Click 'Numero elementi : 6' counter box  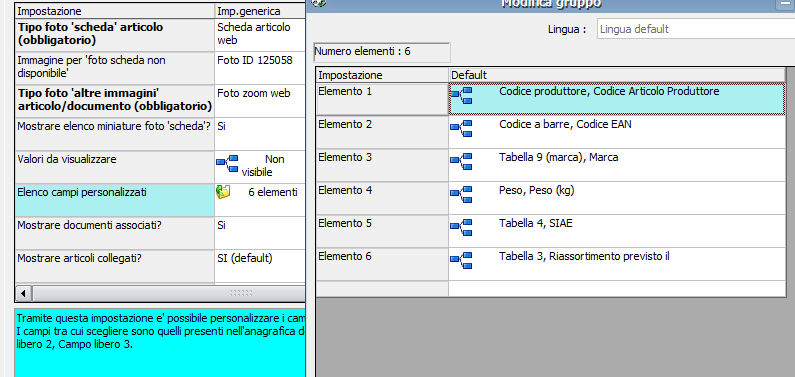(382, 52)
